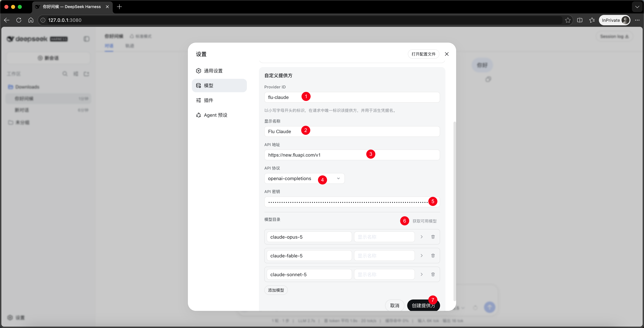644x328 pixels.
Task: Delete the claude-opus-5 model row
Action: coord(433,237)
